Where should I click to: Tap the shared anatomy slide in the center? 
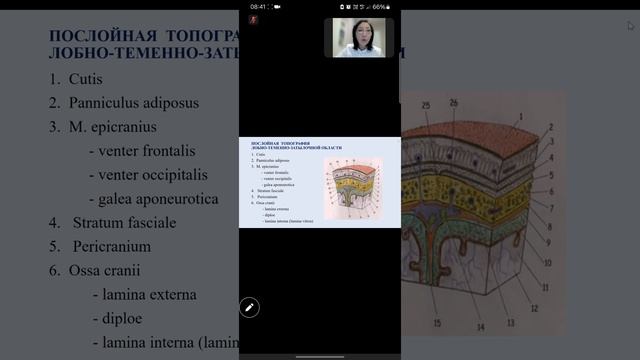tap(320, 182)
